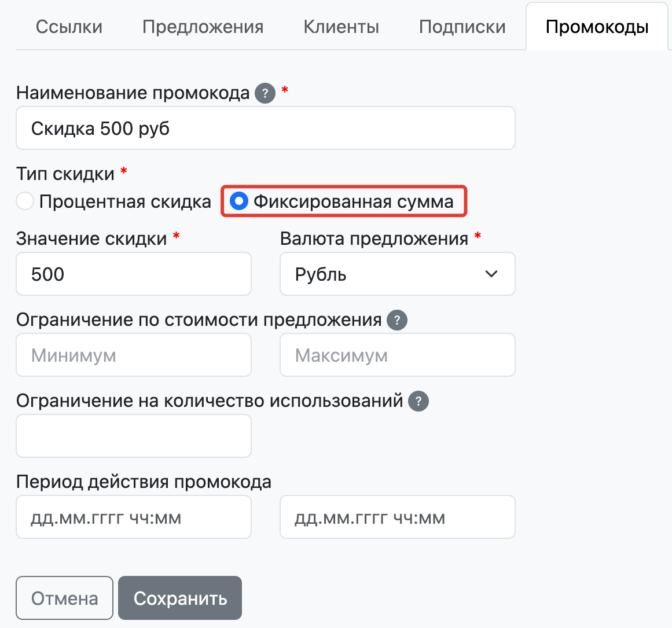The width and height of the screenshot is (672, 628).
Task: Switch to the Подписки tab
Action: 462,27
